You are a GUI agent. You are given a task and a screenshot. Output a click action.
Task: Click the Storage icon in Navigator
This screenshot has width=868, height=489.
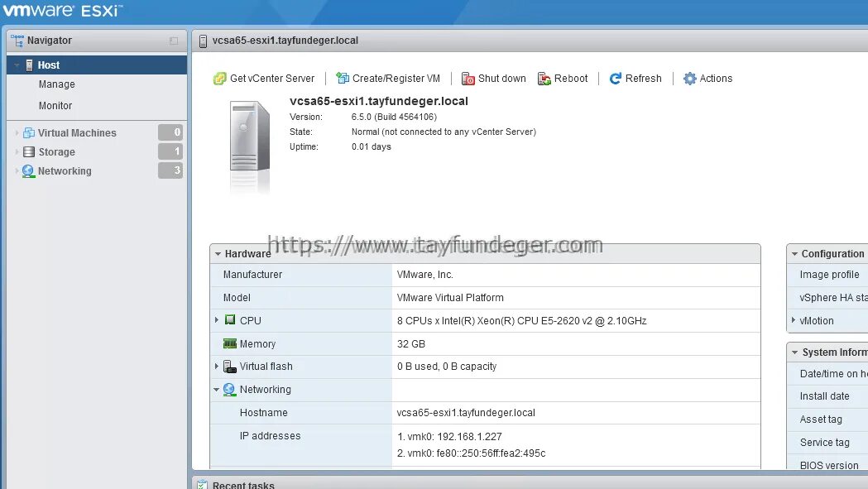pyautogui.click(x=29, y=151)
